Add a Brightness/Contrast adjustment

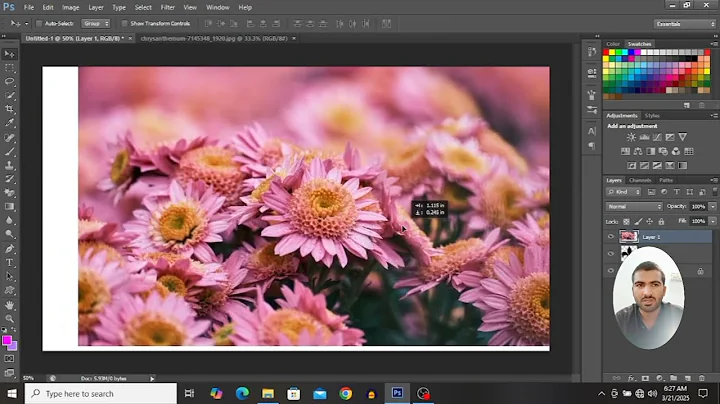[x=631, y=137]
